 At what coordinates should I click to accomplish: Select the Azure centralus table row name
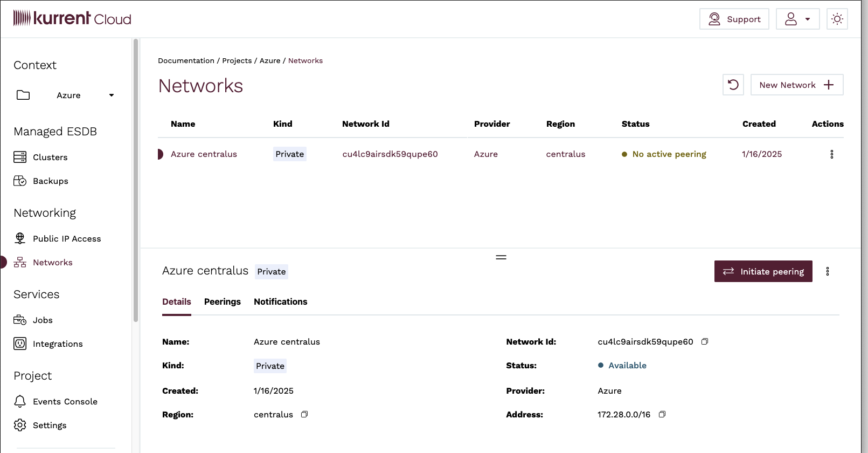[204, 154]
